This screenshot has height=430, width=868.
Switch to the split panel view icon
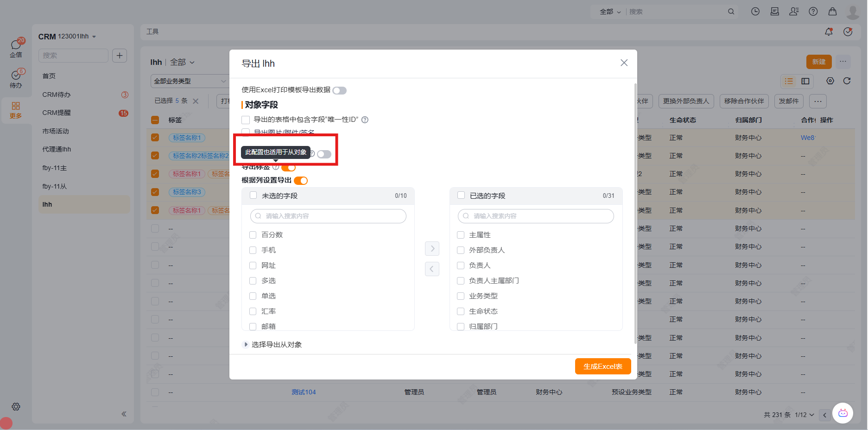(x=805, y=81)
